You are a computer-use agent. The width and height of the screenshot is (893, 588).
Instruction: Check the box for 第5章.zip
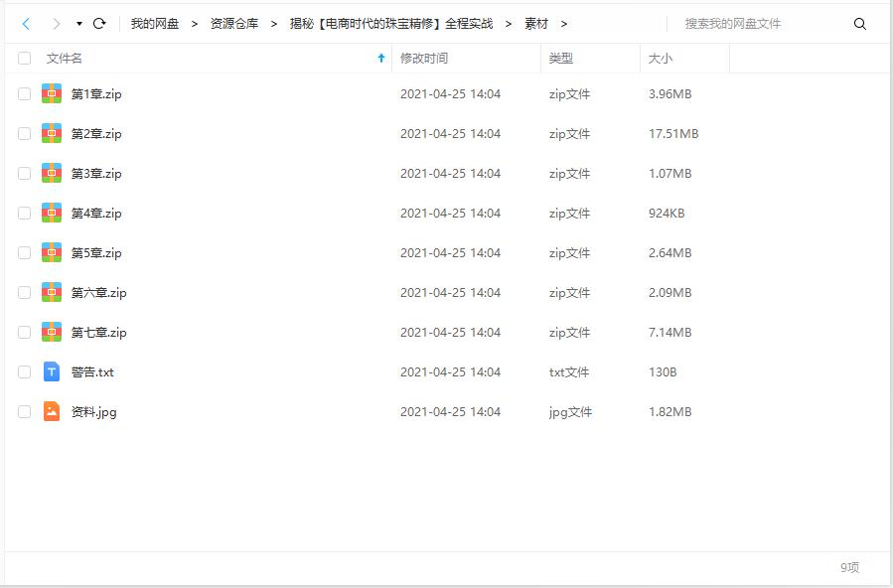click(25, 252)
